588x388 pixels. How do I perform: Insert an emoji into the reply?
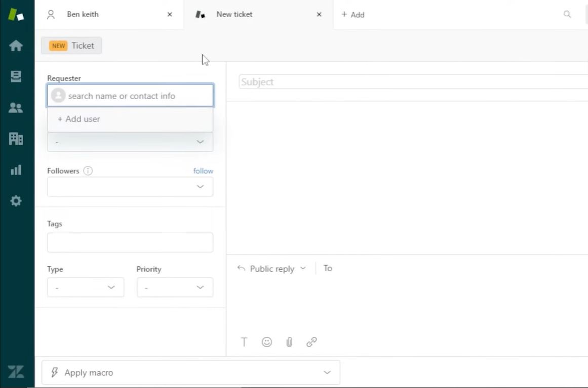266,342
